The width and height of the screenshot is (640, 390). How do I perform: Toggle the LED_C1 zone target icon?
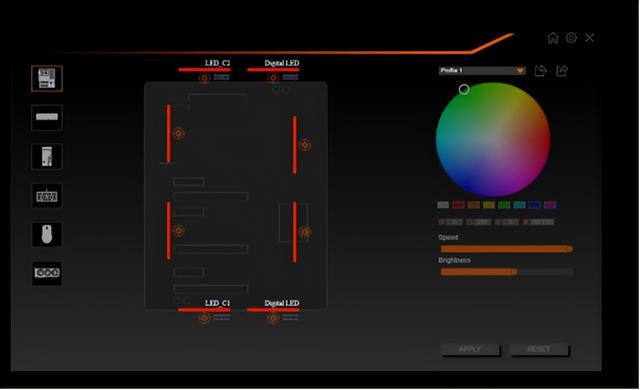pos(204,318)
